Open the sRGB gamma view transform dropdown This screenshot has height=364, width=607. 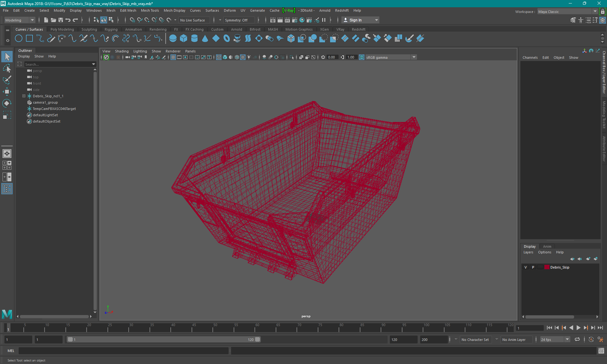(414, 57)
